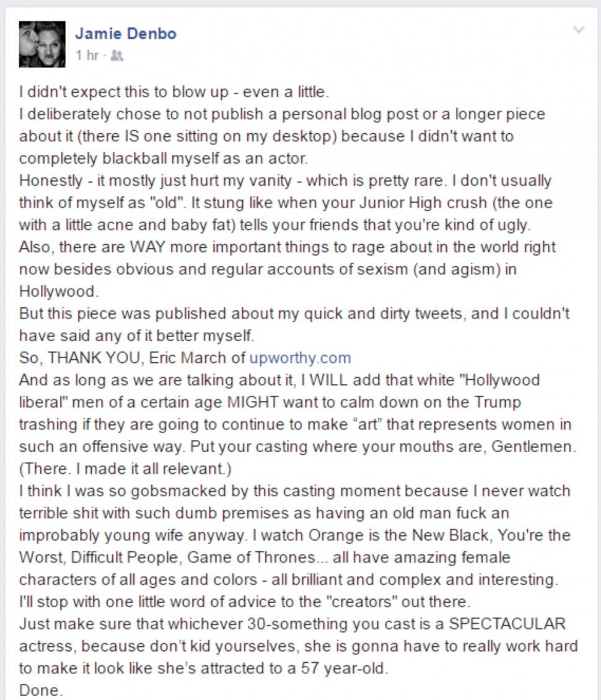Click the friends audience privacy icon

click(117, 56)
